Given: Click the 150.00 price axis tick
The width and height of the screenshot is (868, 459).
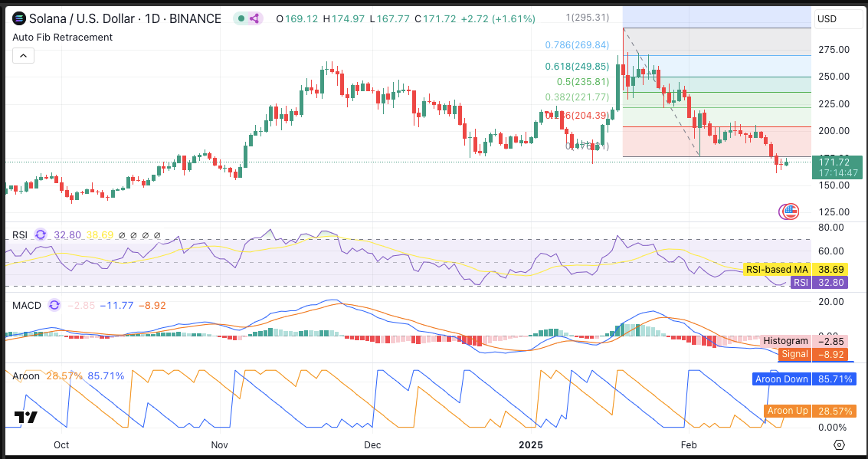Looking at the screenshot, I should coord(834,185).
